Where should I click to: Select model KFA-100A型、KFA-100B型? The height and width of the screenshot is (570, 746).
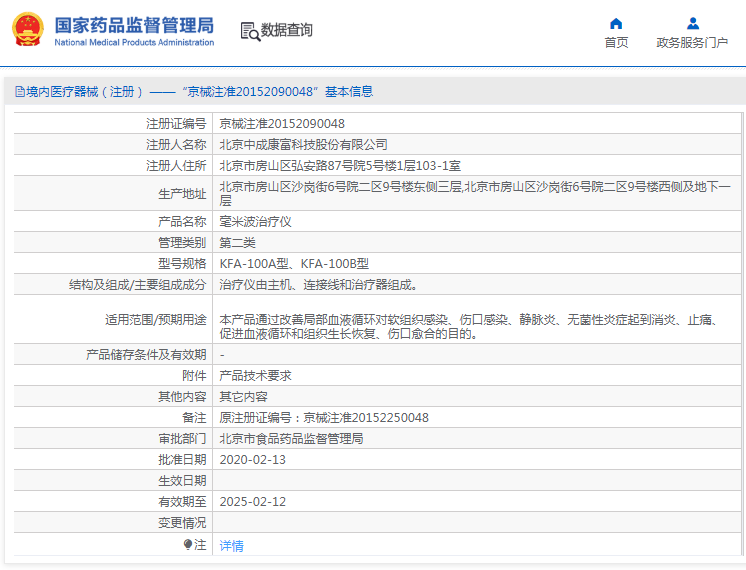click(294, 264)
